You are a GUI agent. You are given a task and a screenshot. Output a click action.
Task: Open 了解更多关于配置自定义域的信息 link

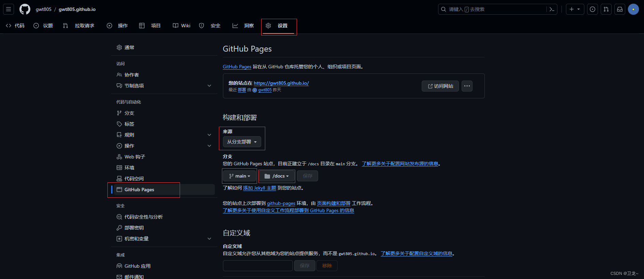(417, 253)
